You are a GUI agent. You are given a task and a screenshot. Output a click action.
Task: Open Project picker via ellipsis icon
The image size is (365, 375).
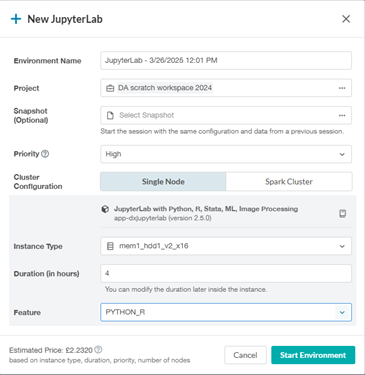point(342,88)
